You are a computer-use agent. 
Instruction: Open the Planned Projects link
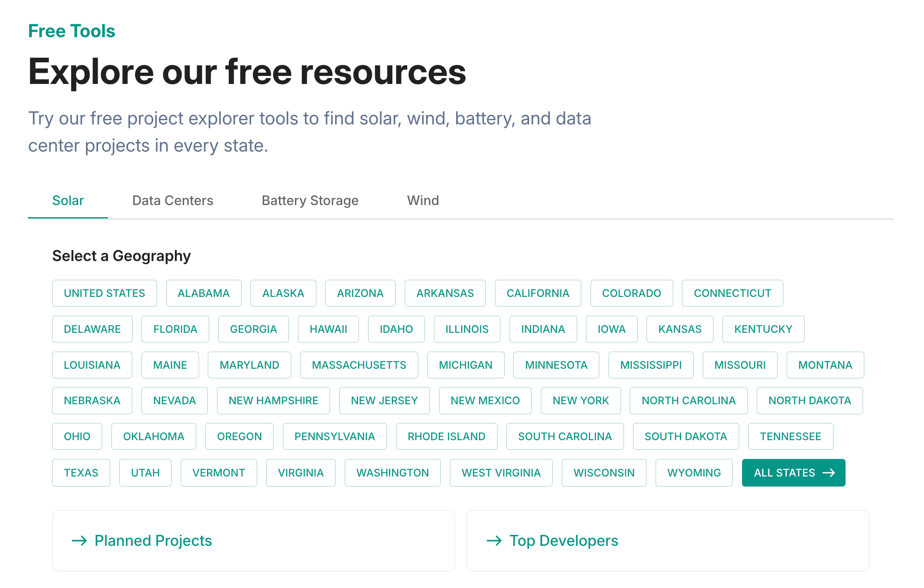click(153, 541)
